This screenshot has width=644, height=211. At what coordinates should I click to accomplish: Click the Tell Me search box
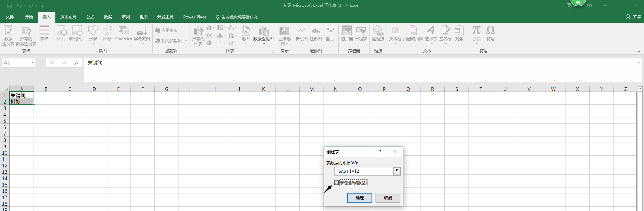(x=237, y=17)
